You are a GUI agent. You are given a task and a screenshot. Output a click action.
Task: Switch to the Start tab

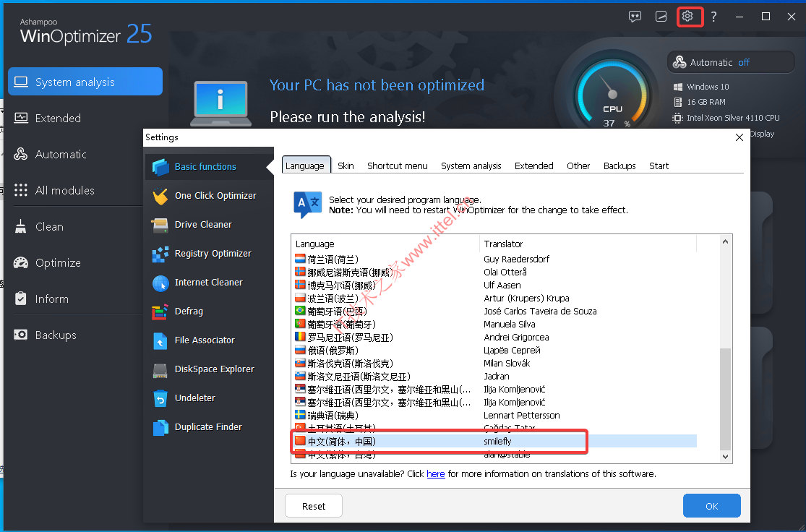click(x=659, y=166)
